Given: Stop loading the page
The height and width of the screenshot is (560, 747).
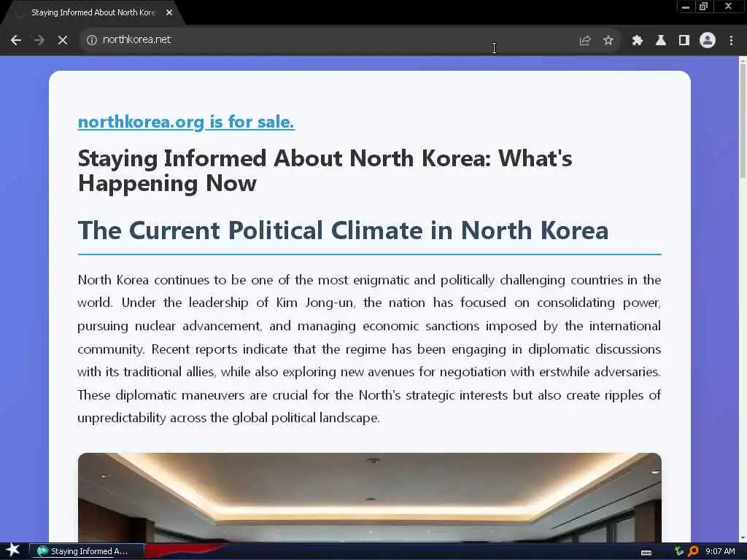Looking at the screenshot, I should tap(63, 40).
